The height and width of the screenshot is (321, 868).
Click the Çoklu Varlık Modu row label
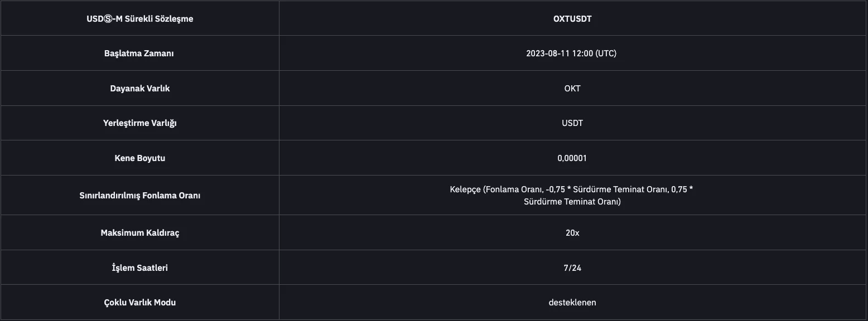coord(139,303)
